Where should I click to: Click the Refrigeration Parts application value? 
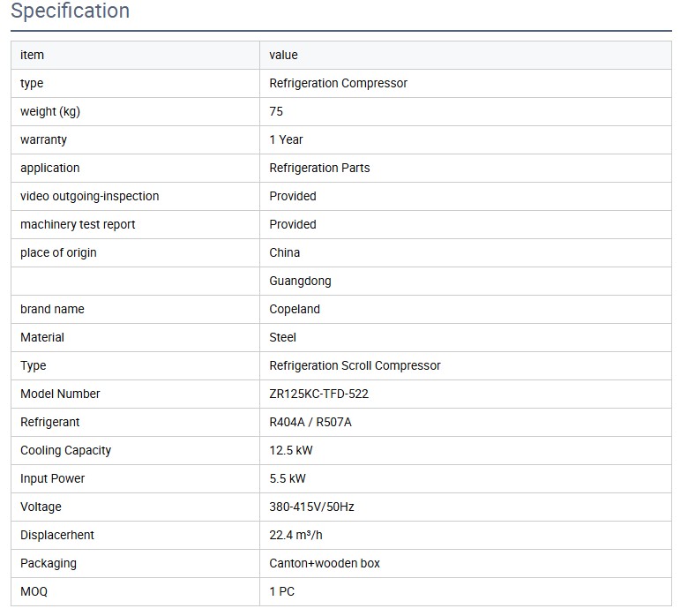[319, 168]
